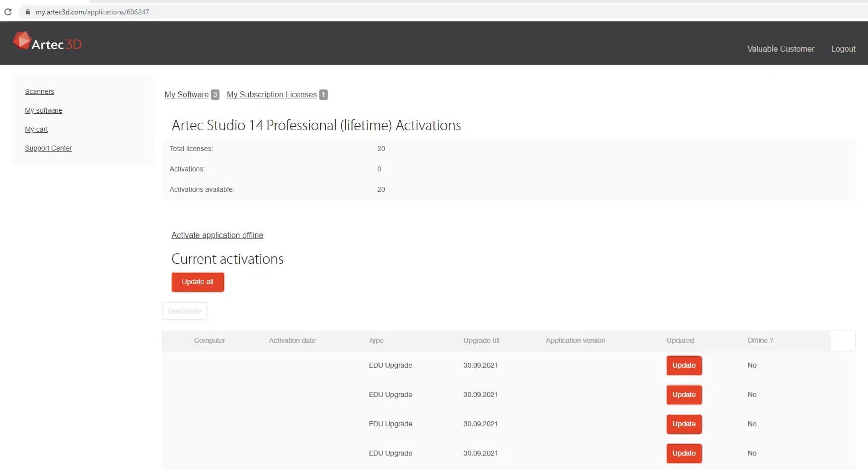Screen dimensions: 868x470
Task: Click Update in the third activation row
Action: pos(684,424)
